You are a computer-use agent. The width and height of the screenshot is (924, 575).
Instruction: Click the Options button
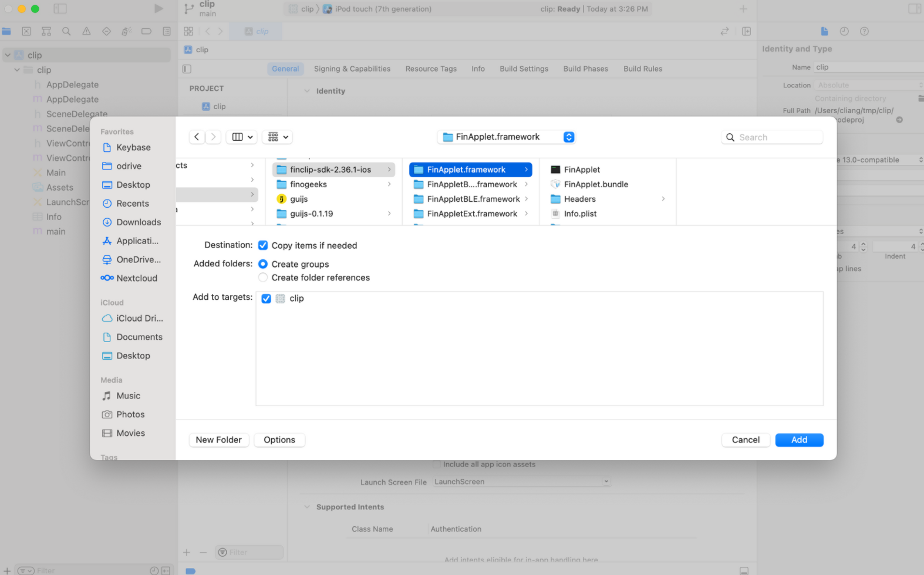coord(279,440)
